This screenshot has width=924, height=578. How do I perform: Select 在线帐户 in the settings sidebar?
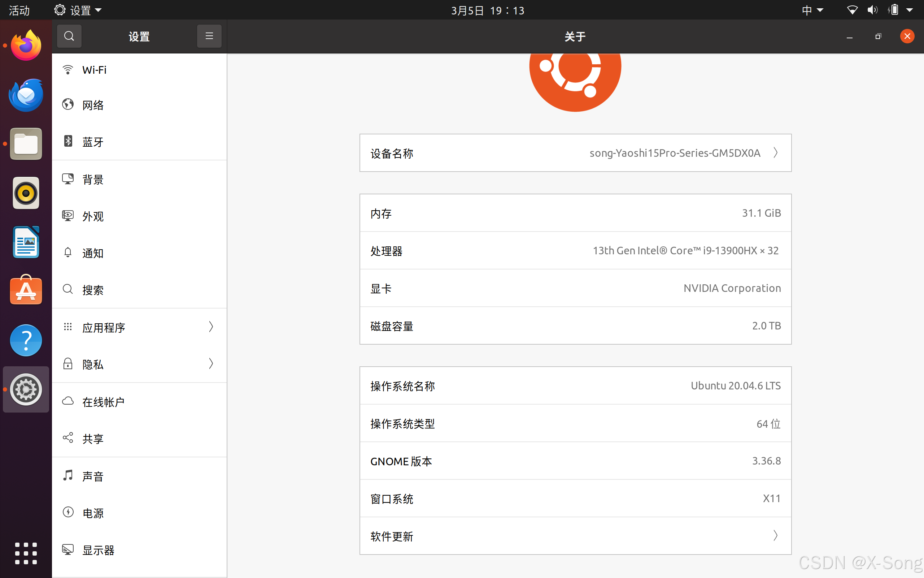point(139,401)
